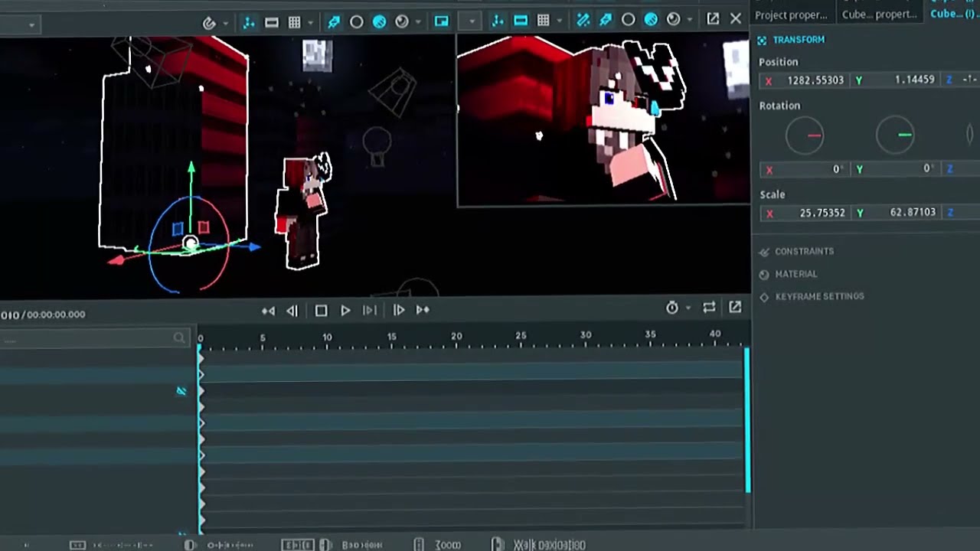Open the camera selection dropdown of secondary view
The image size is (980, 551).
pos(472,21)
